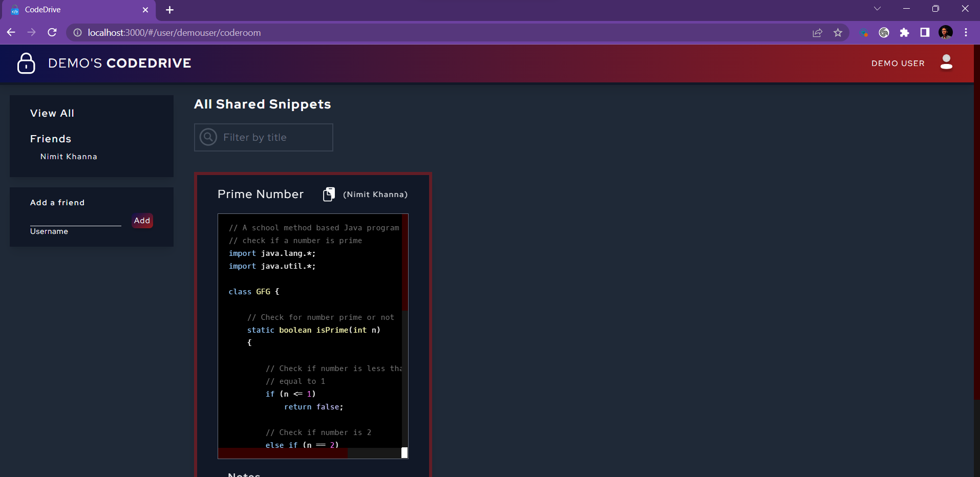
Task: Click the padlock logo in the navbar
Action: point(26,63)
